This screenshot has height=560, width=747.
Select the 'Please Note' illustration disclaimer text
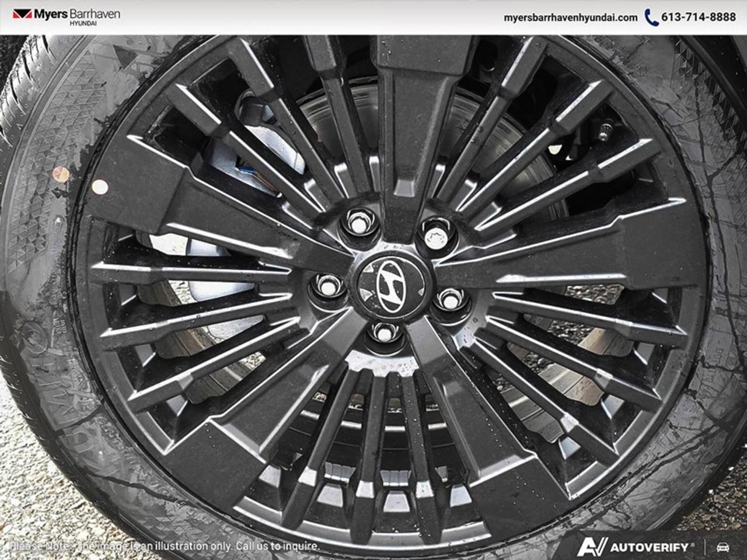(165, 547)
